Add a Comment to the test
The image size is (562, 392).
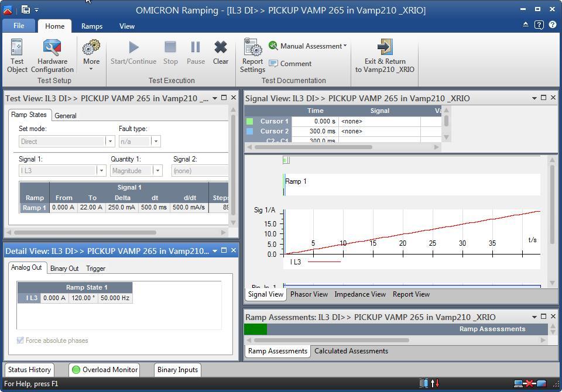click(x=290, y=63)
